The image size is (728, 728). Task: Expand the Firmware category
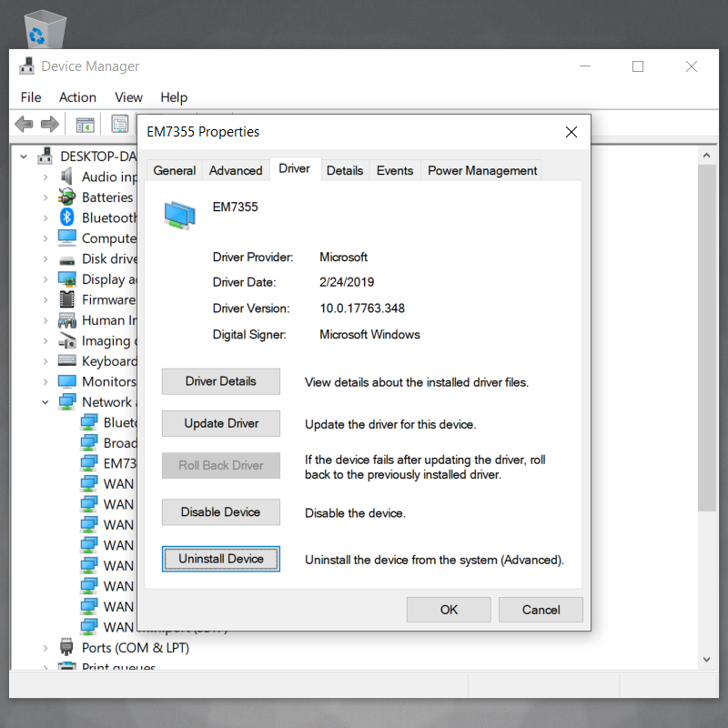[45, 299]
